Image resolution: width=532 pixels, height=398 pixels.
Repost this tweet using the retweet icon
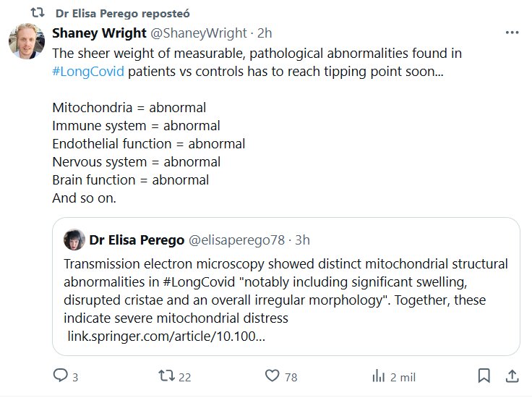[166, 376]
